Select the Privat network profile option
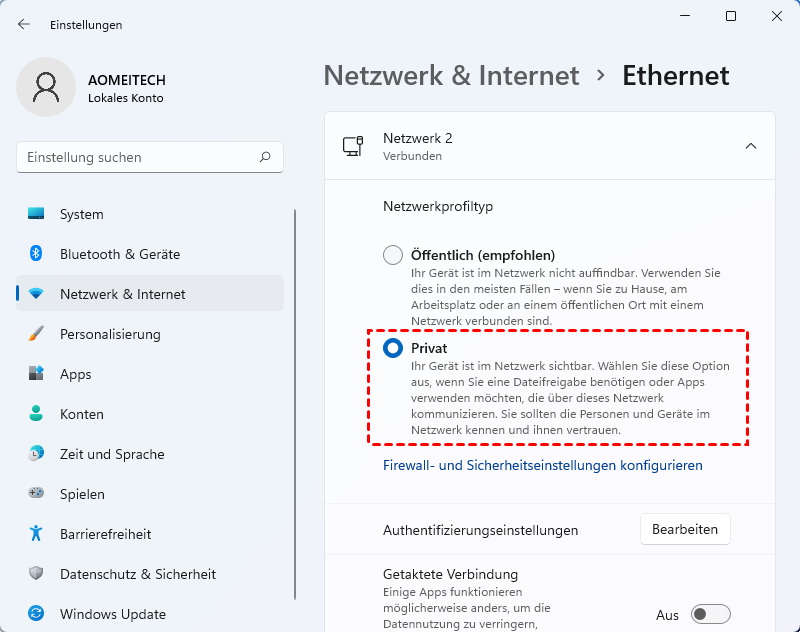This screenshot has width=800, height=632. click(393, 348)
